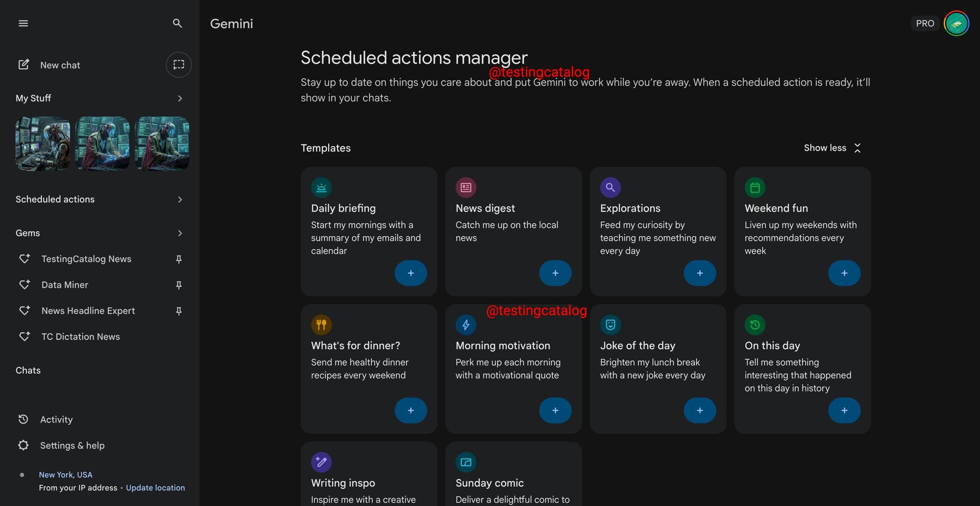The height and width of the screenshot is (506, 980).
Task: Open the account profile avatar
Action: click(x=956, y=24)
